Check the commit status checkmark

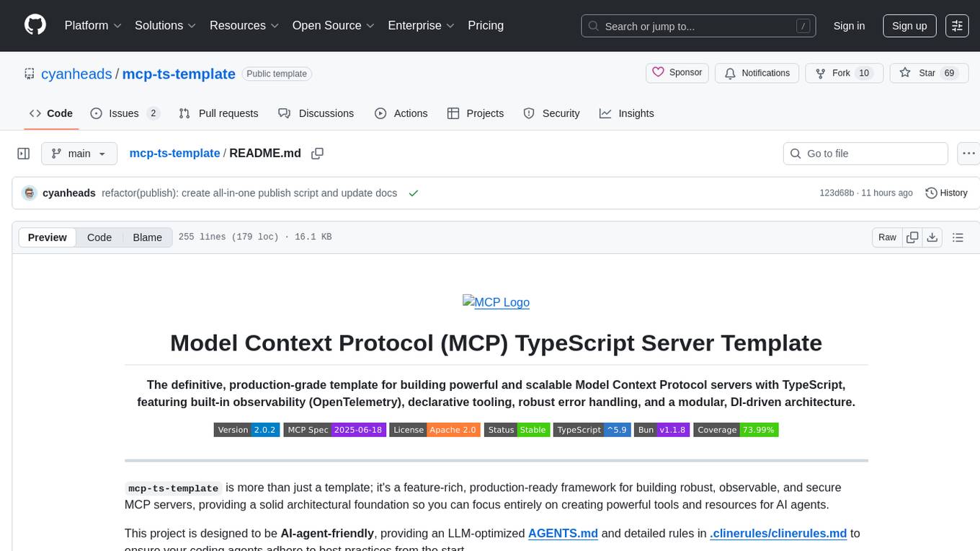[x=414, y=193]
